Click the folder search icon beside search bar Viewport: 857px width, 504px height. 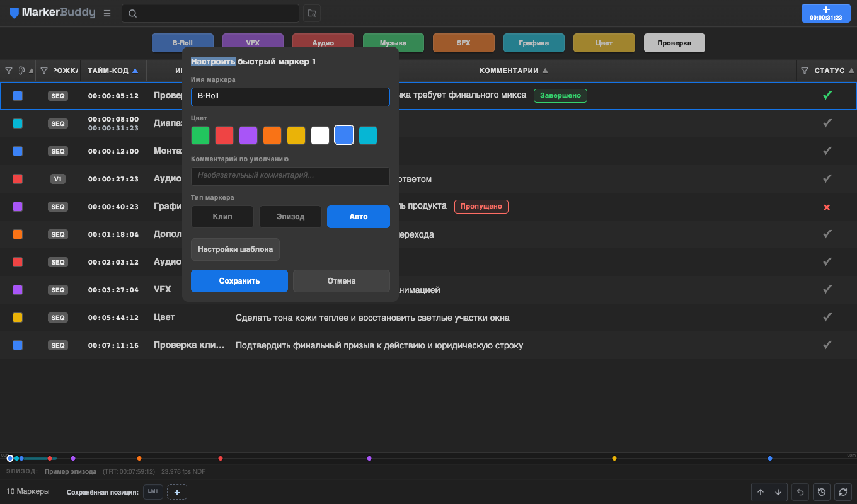311,13
